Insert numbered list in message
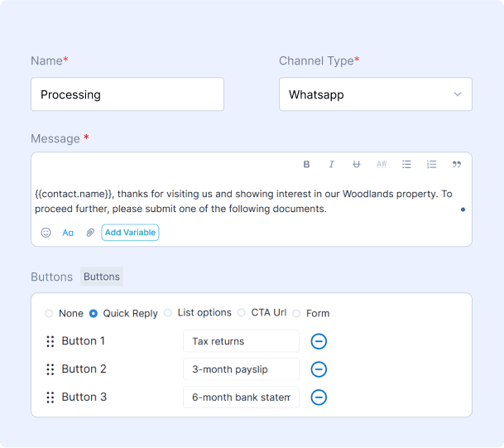The height and width of the screenshot is (448, 504). click(431, 165)
